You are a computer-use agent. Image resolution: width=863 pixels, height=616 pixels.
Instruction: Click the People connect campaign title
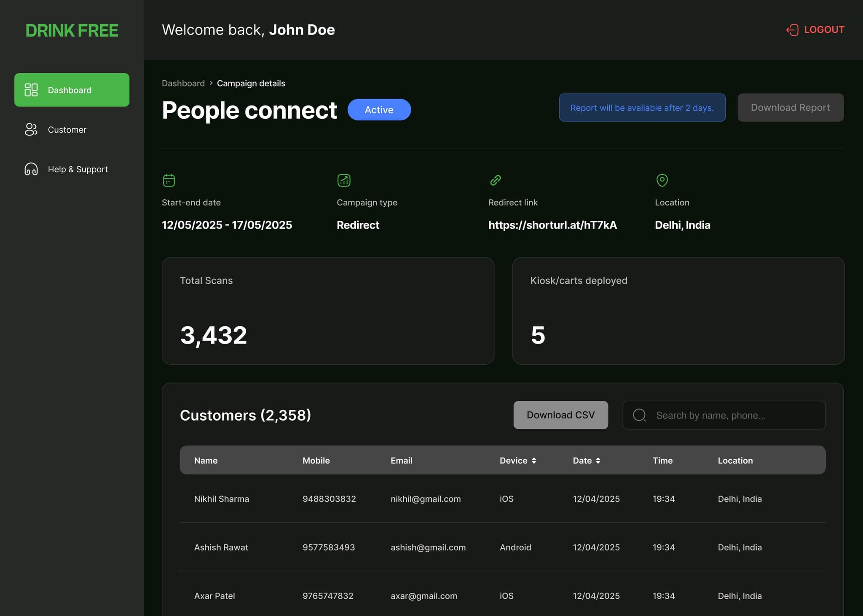[x=249, y=110]
